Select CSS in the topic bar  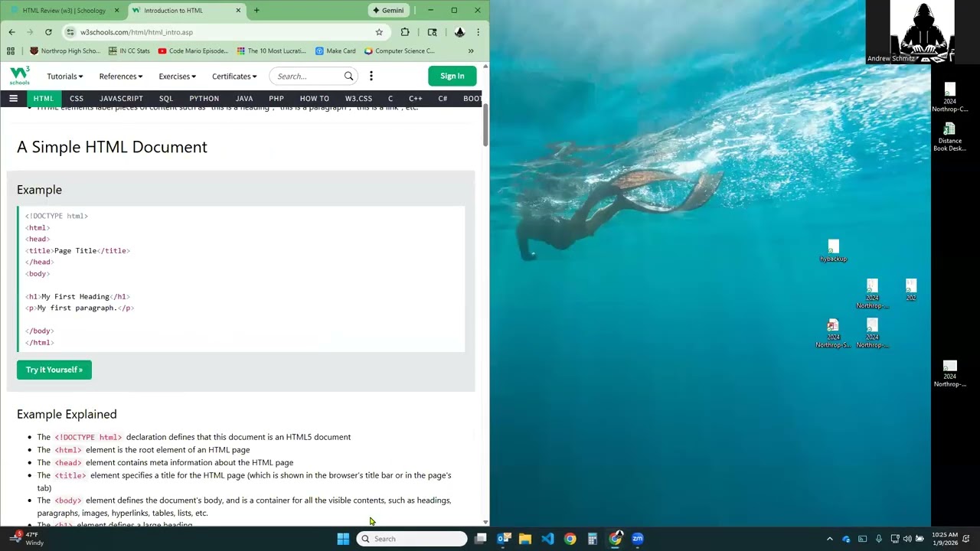[x=77, y=99]
